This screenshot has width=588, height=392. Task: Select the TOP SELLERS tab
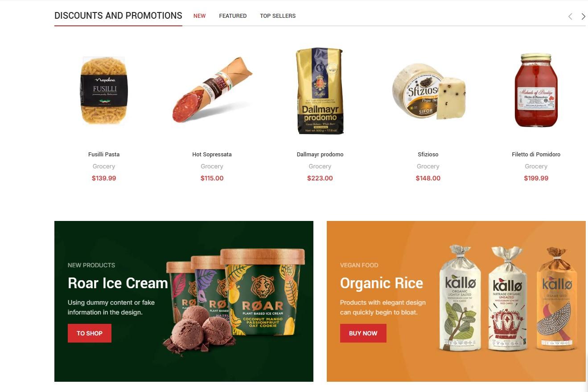[x=278, y=16]
